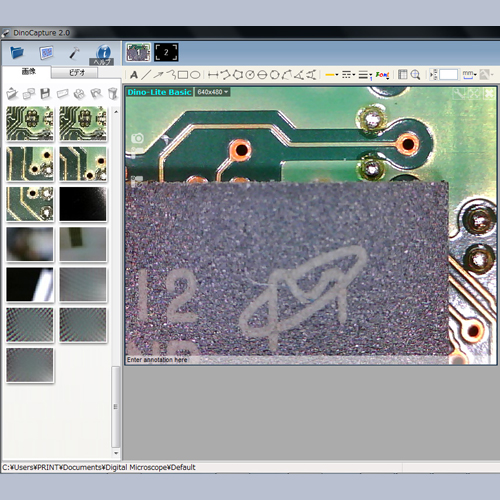Select preview window 2 button
This screenshot has height=500, width=500.
coord(166,52)
